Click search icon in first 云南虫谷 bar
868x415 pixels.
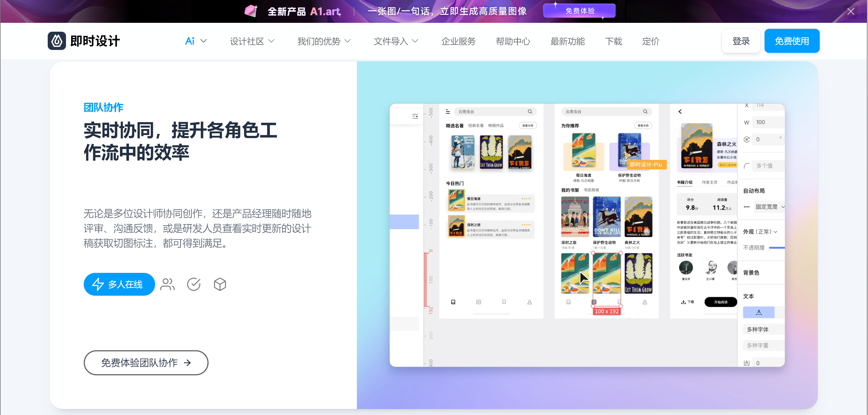(x=530, y=111)
